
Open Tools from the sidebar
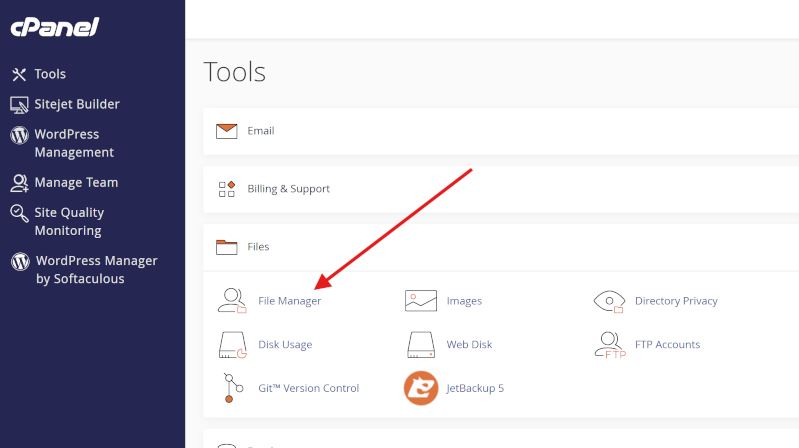pyautogui.click(x=50, y=74)
